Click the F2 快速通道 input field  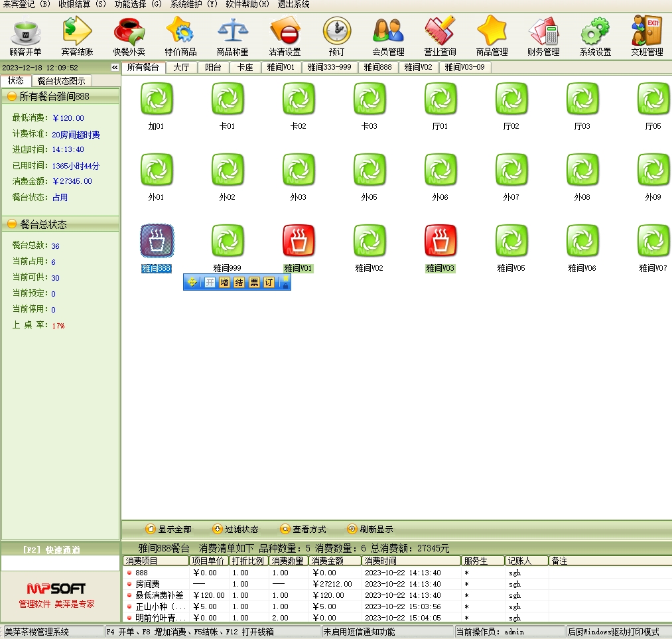click(x=60, y=563)
